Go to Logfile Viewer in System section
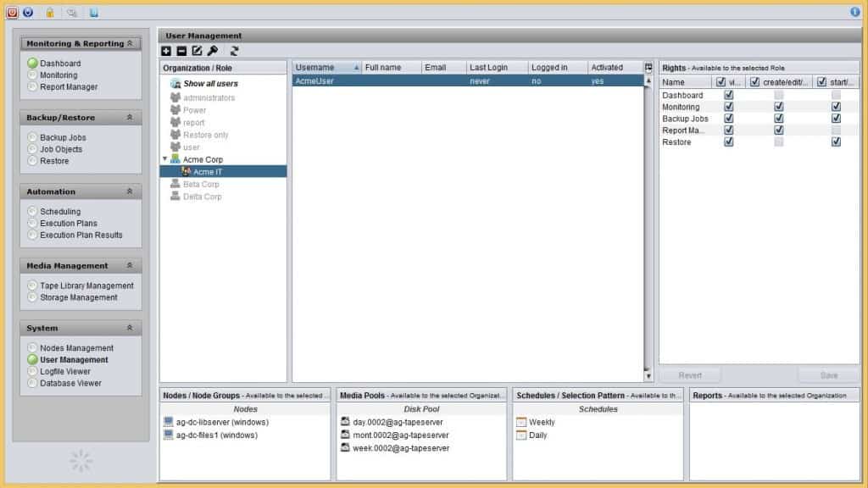The width and height of the screenshot is (868, 488). coord(64,372)
